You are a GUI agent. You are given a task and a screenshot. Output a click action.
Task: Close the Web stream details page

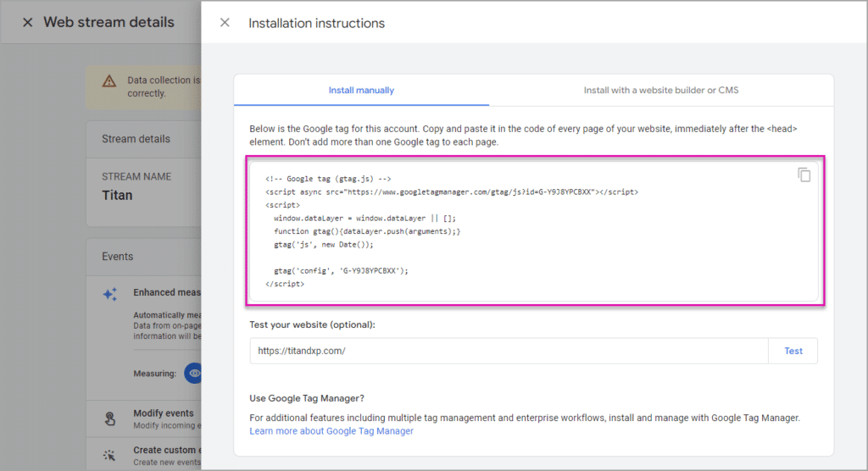(x=27, y=23)
